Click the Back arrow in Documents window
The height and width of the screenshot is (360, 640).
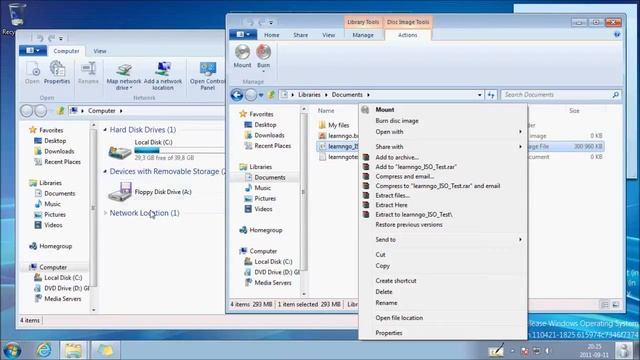[x=237, y=95]
